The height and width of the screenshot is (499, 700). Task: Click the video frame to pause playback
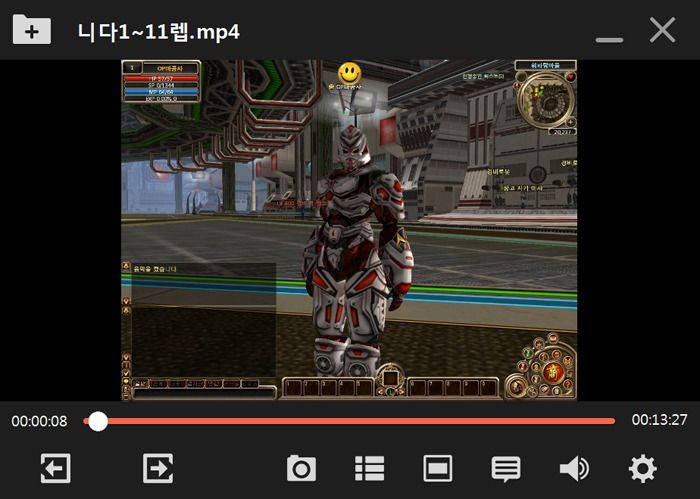[x=349, y=230]
